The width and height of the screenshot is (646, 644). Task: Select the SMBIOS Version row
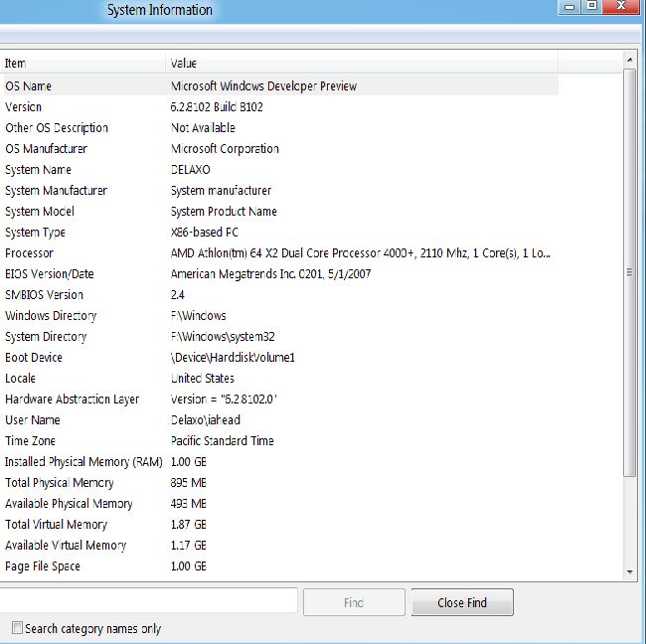click(x=281, y=294)
